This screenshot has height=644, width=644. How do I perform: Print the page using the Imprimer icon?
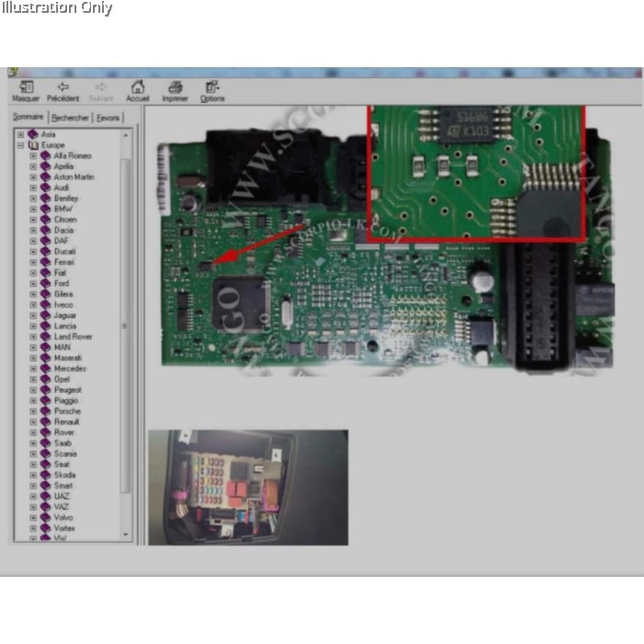[175, 87]
